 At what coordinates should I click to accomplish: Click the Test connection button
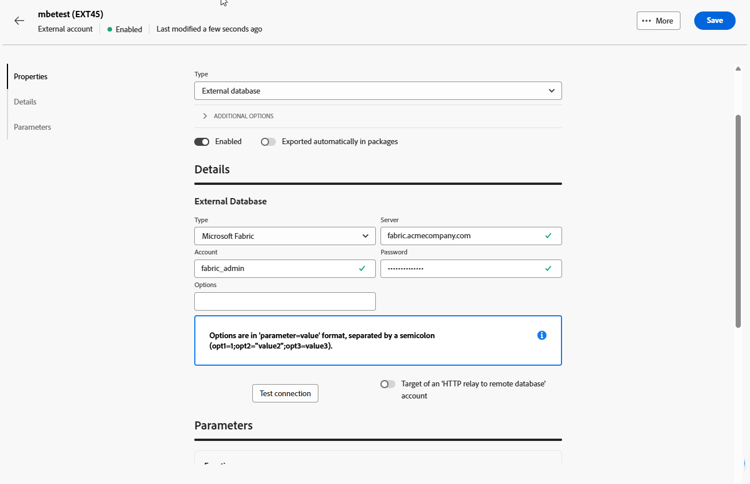[x=285, y=393]
